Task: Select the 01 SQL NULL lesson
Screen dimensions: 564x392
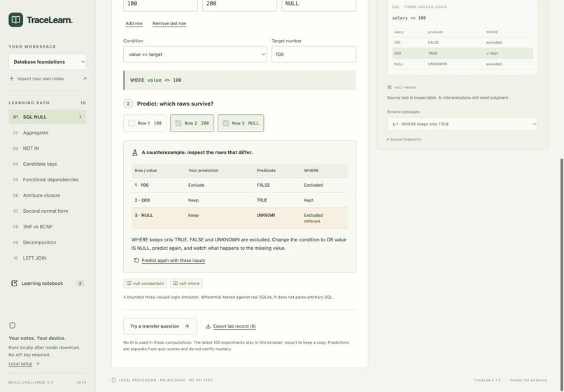Action: coord(48,117)
